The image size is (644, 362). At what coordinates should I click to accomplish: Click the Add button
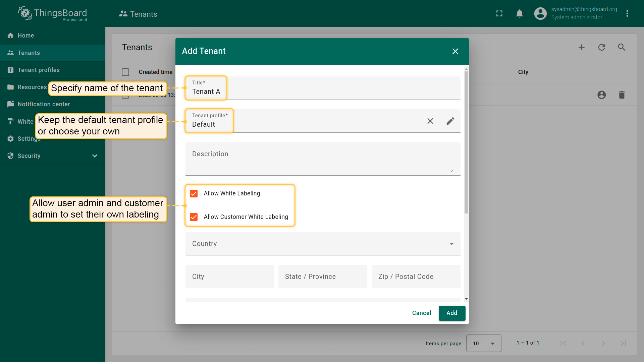(451, 313)
